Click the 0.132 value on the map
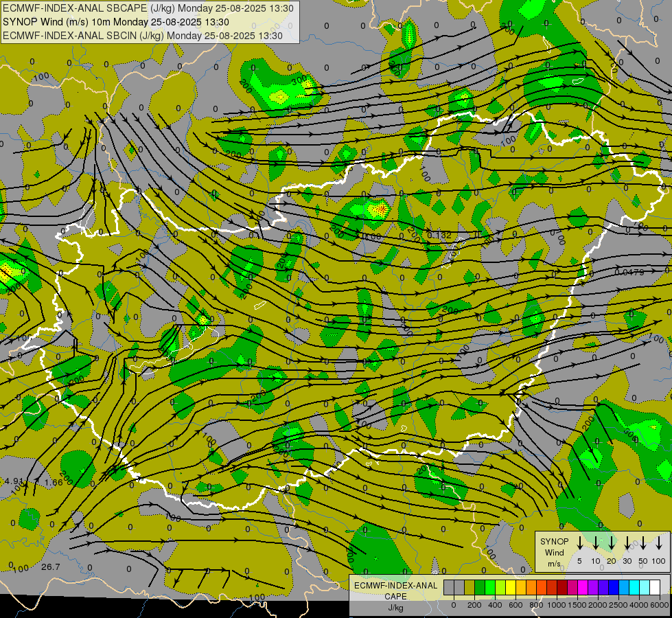The width and height of the screenshot is (672, 618). (x=439, y=235)
